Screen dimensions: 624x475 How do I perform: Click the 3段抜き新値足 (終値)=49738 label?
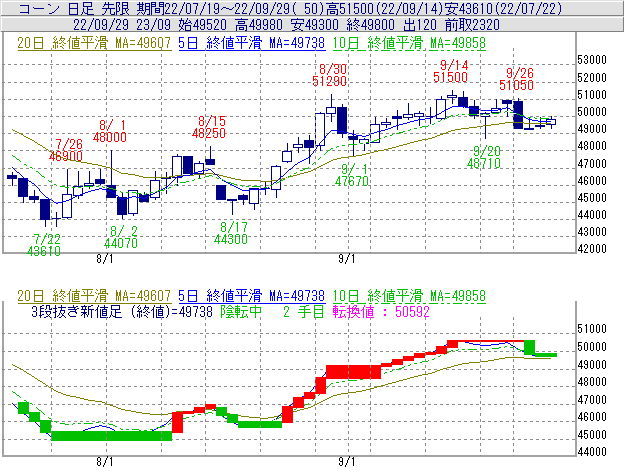(x=122, y=311)
